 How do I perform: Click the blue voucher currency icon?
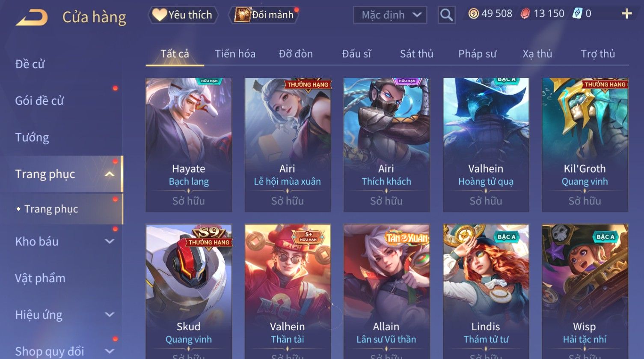tap(577, 14)
